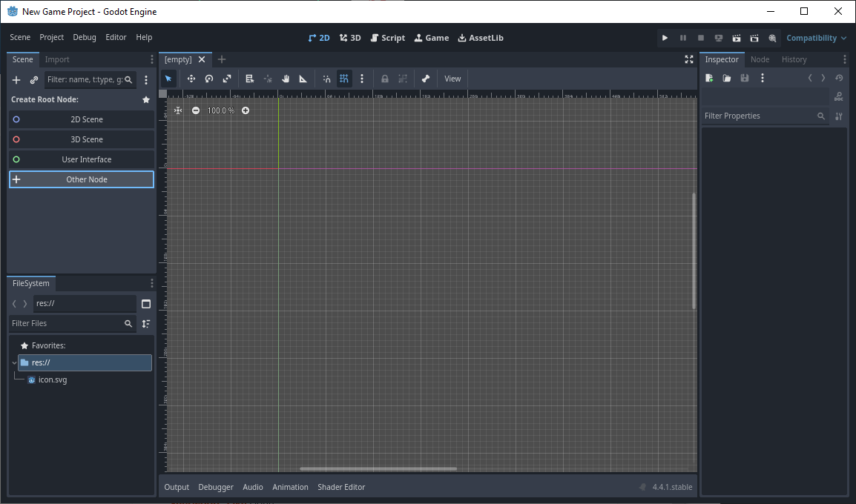Select the Ruler measuring tool
The height and width of the screenshot is (504, 856).
pyautogui.click(x=303, y=79)
